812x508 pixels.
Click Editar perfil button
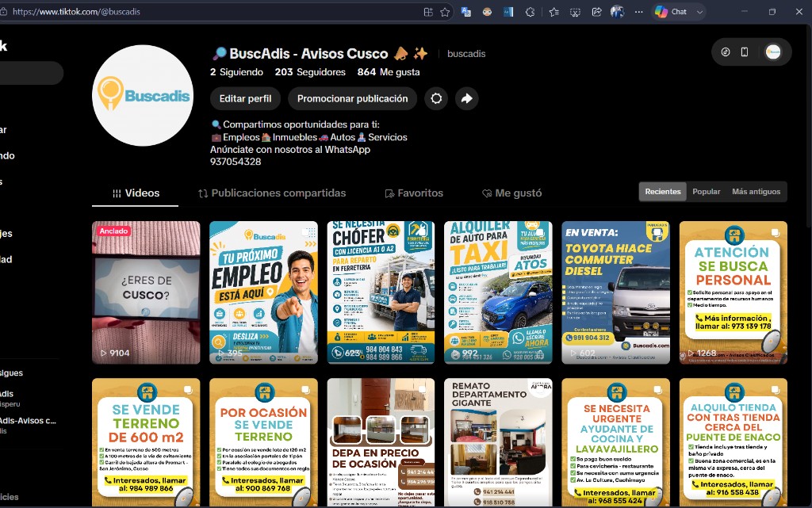(246, 98)
